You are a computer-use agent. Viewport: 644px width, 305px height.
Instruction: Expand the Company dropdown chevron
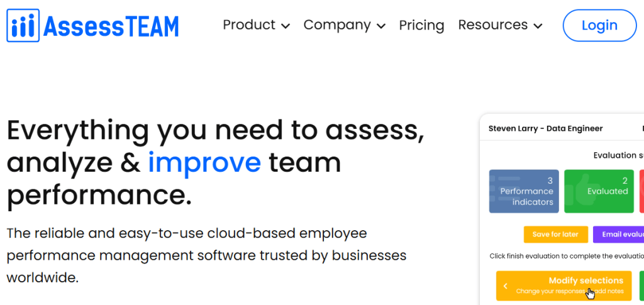[380, 26]
